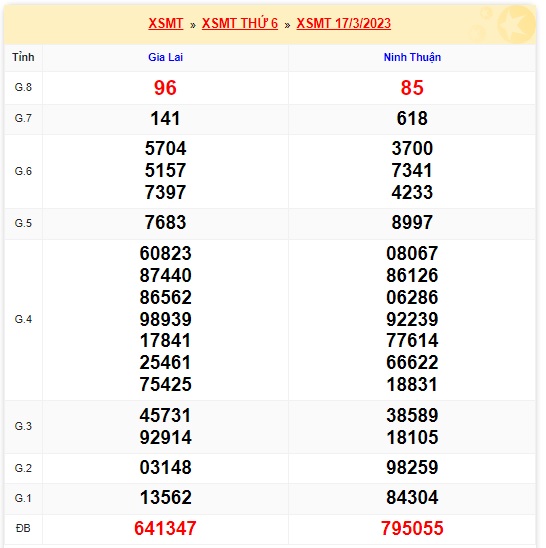Select Ninh Thuận special prize 795055
546x548 pixels.
412,528
